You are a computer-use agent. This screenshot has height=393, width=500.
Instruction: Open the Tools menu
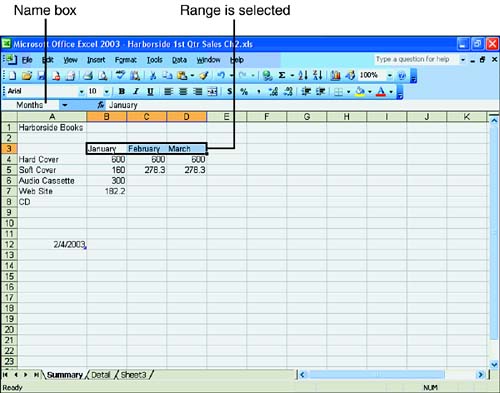pyautogui.click(x=155, y=60)
